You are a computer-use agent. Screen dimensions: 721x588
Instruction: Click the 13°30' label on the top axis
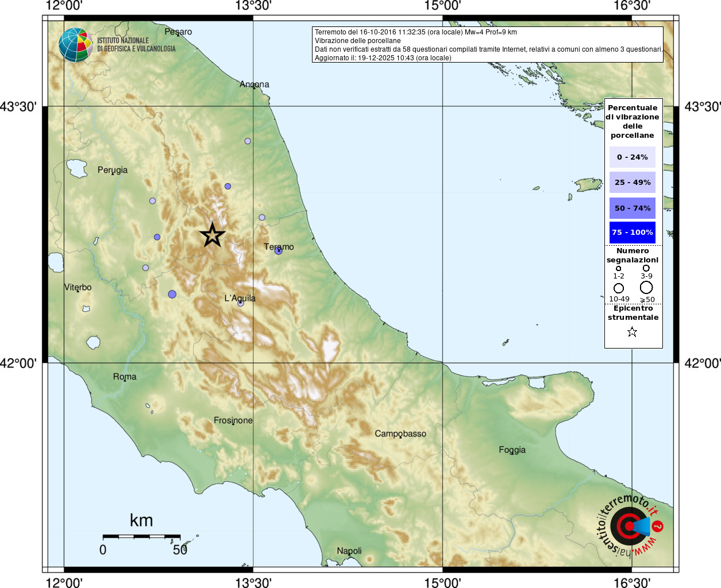pyautogui.click(x=253, y=6)
